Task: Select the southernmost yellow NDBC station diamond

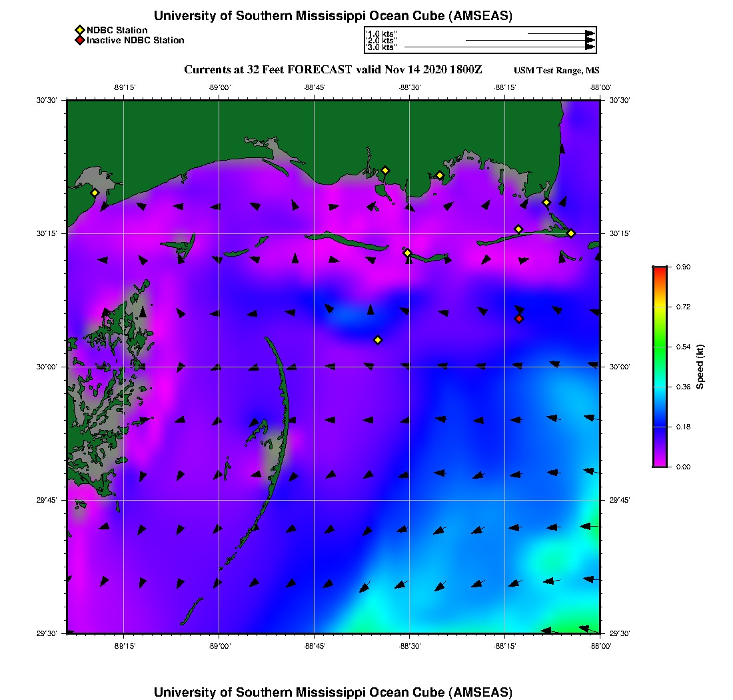Action: [x=378, y=340]
